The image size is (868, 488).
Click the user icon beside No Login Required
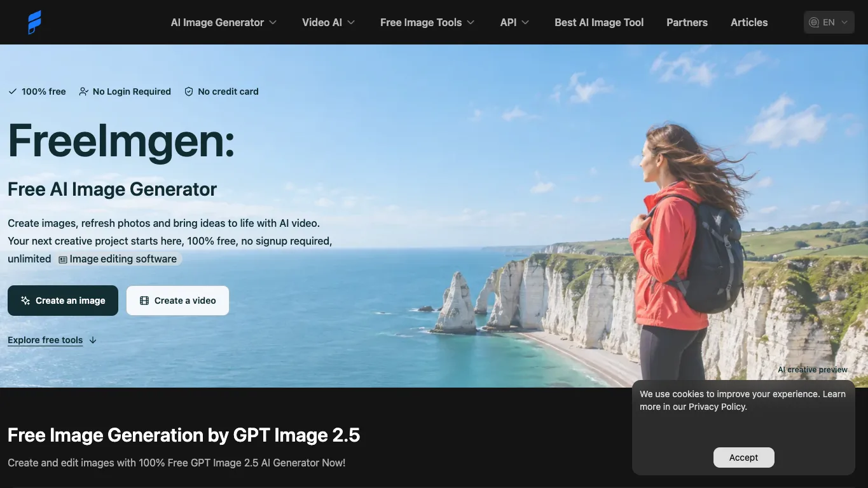[83, 91]
